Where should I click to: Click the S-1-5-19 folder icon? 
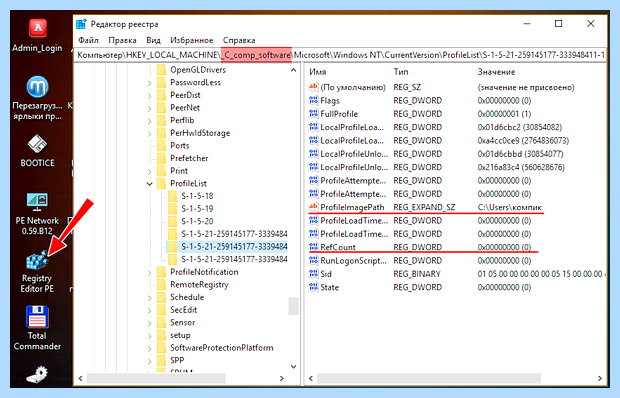[x=172, y=209]
